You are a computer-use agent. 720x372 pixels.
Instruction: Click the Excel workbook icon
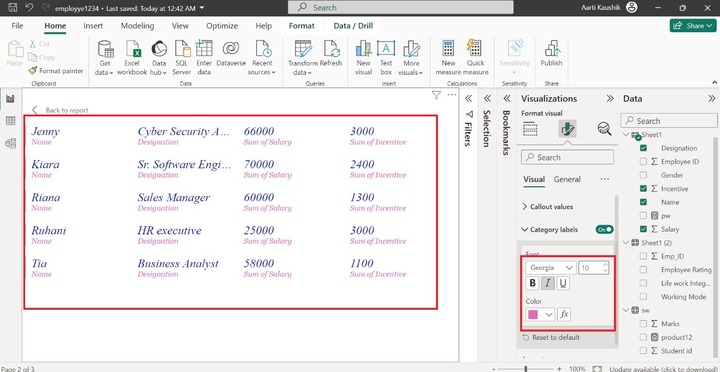132,57
